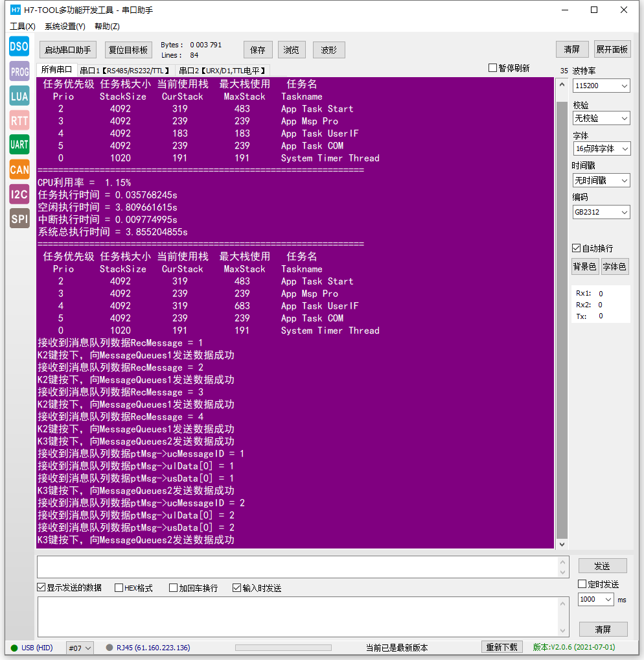Open the 时间戳 timestamp dropdown
The height and width of the screenshot is (660, 644).
pos(601,180)
